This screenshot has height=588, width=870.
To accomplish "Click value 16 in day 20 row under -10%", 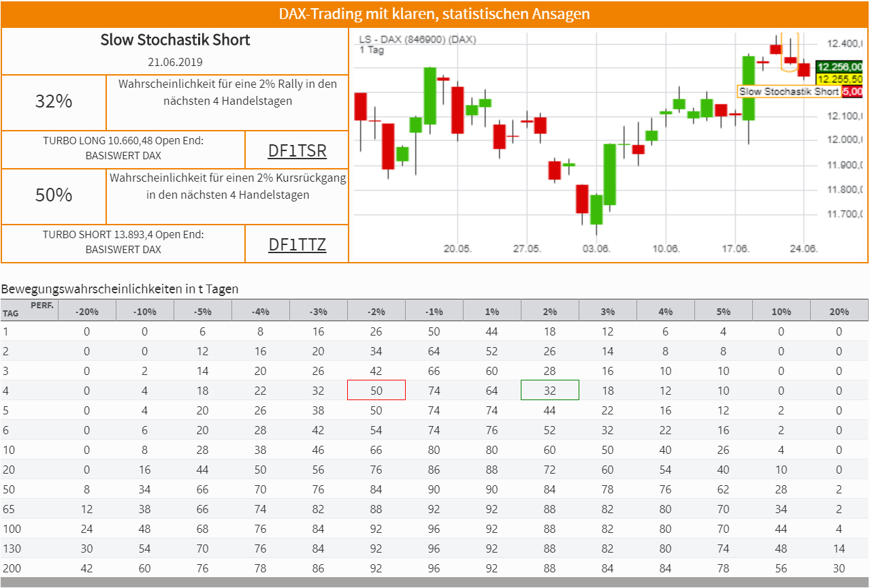I will tap(145, 470).
